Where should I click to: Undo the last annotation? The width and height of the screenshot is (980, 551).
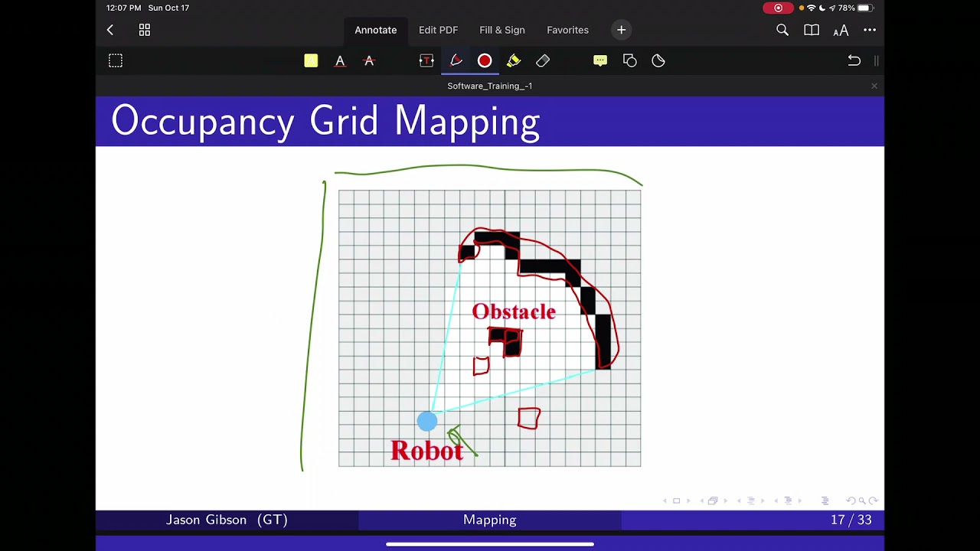click(854, 60)
